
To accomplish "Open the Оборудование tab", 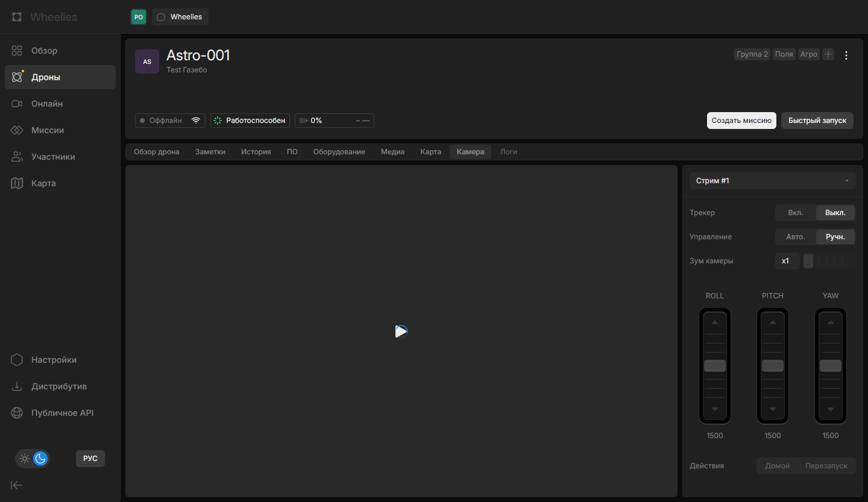I will (x=339, y=152).
